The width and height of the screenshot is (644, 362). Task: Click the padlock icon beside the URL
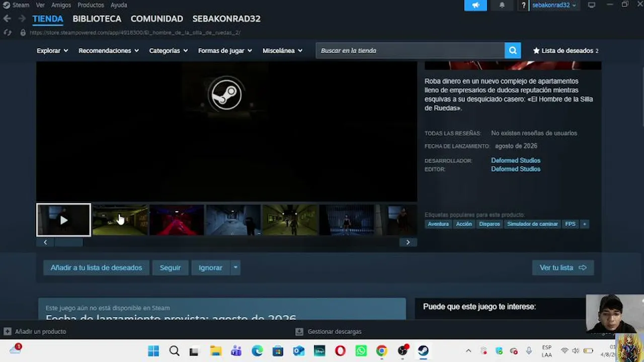23,33
